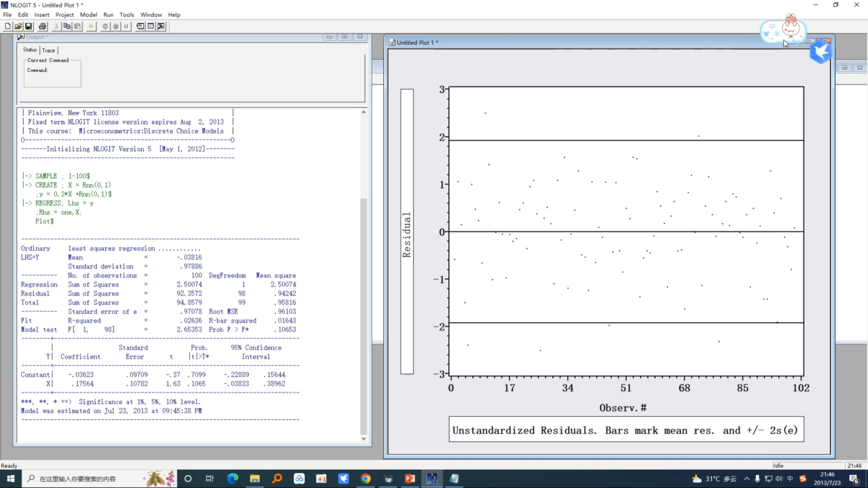Open the Edit menu

pos(23,14)
